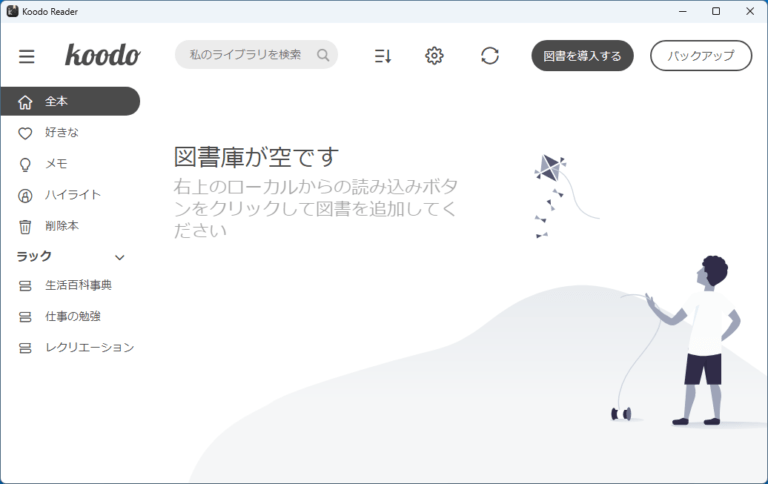Select 全本 all books in sidebar
This screenshot has height=484, width=768.
pos(70,101)
